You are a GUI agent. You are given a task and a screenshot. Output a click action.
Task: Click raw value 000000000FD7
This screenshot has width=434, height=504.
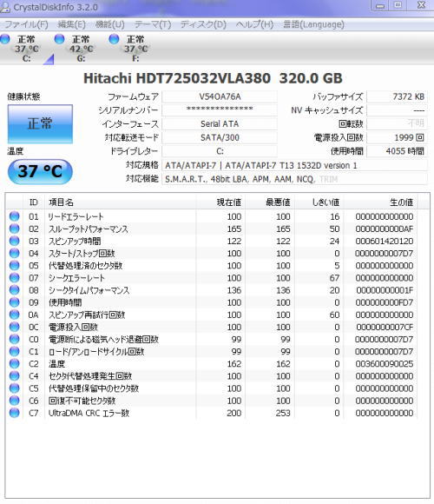click(x=384, y=302)
